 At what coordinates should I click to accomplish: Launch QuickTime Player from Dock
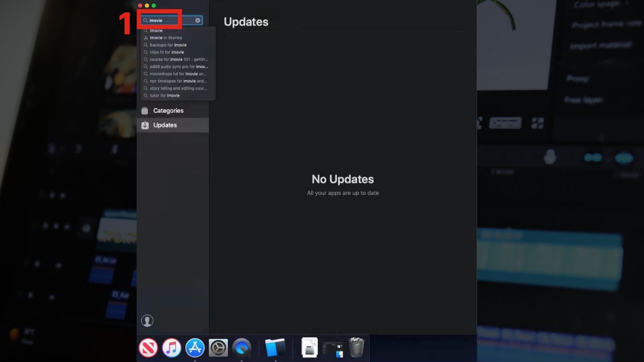242,348
